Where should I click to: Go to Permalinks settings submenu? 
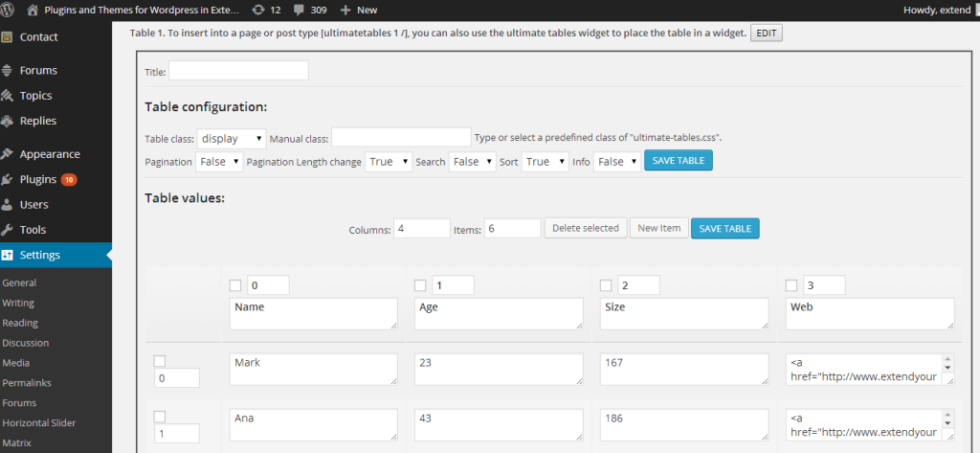point(27,382)
